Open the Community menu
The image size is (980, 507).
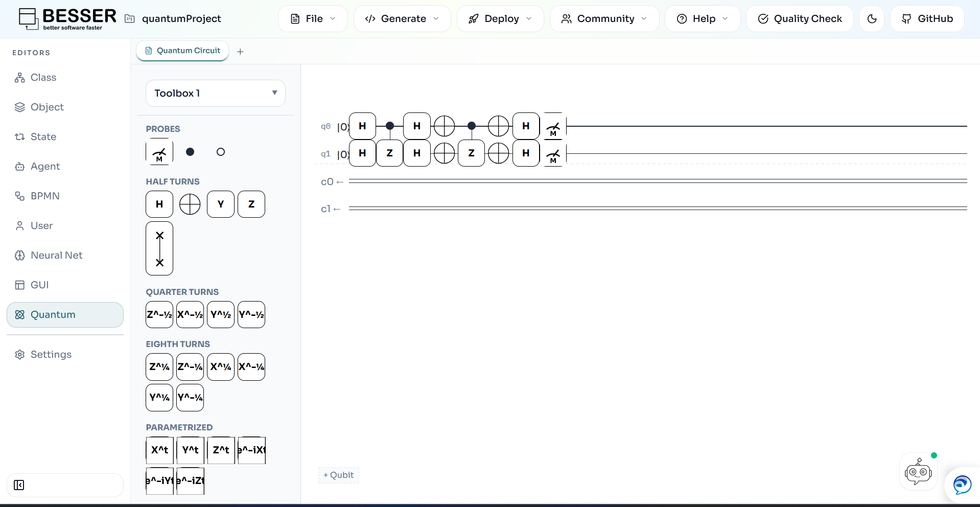coord(604,19)
